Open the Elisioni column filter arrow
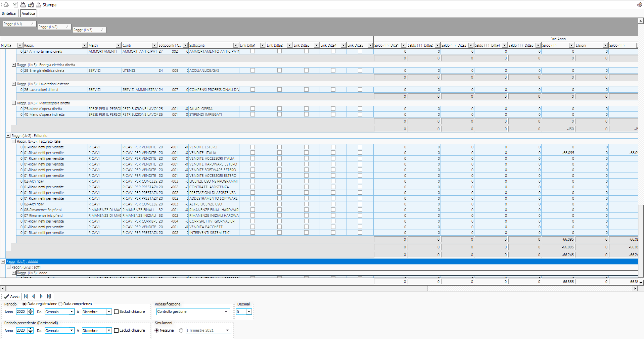This screenshot has width=644, height=339. click(x=605, y=45)
